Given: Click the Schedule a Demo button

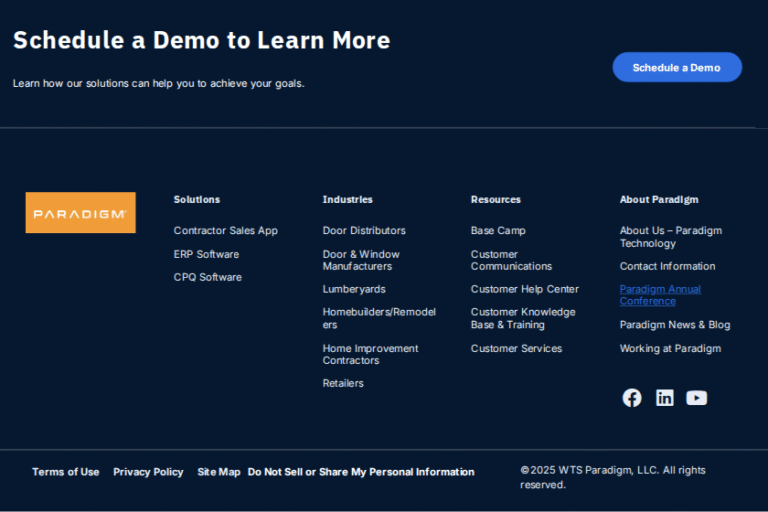Looking at the screenshot, I should coord(677,67).
